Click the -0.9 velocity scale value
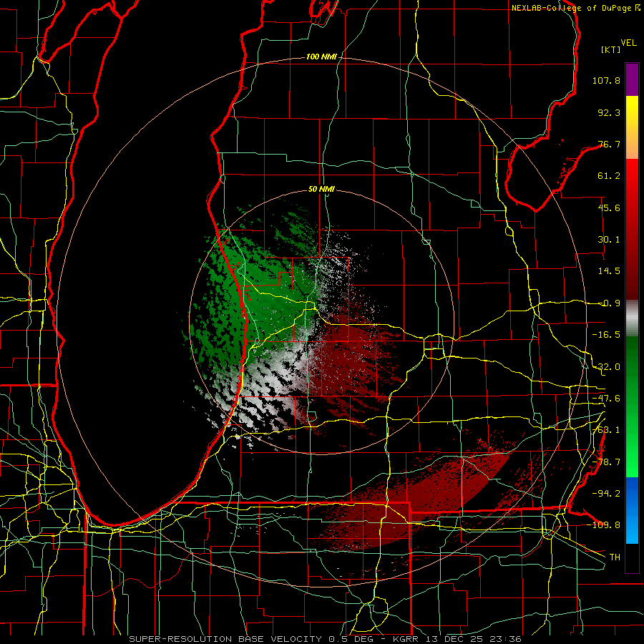The height and width of the screenshot is (644, 644). pyautogui.click(x=609, y=303)
